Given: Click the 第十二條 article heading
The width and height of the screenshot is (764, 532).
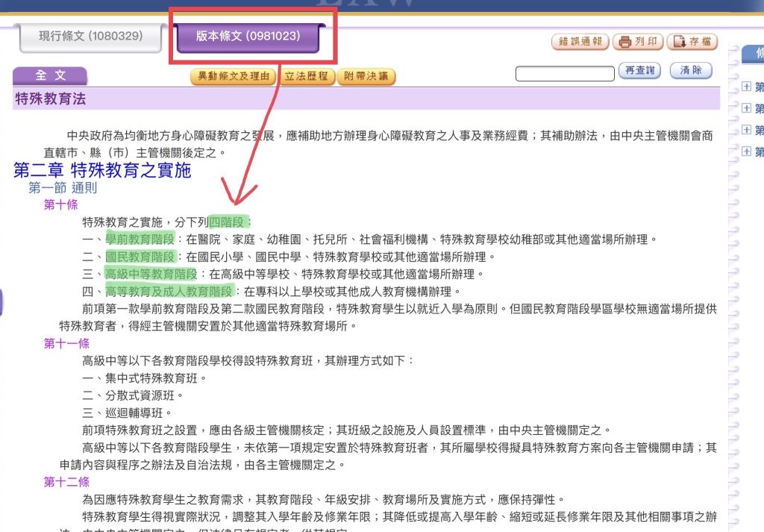Looking at the screenshot, I should click(x=66, y=482).
